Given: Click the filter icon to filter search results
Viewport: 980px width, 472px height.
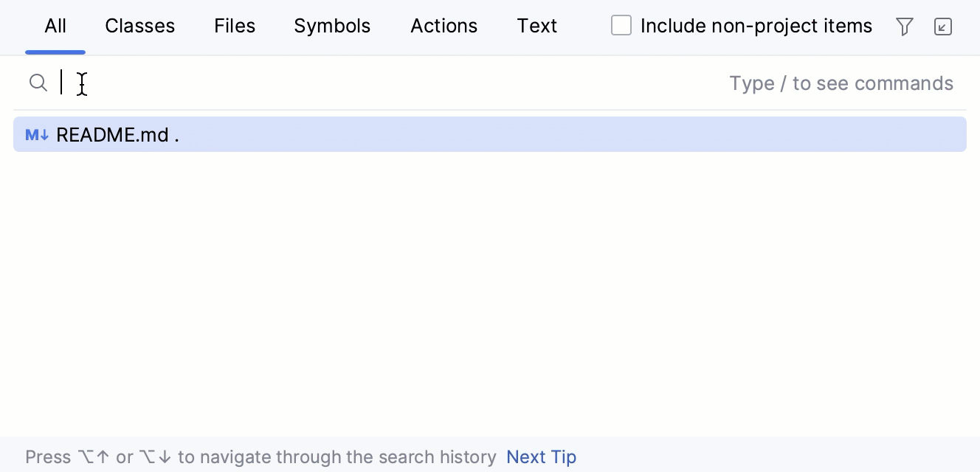Looking at the screenshot, I should click(x=905, y=27).
